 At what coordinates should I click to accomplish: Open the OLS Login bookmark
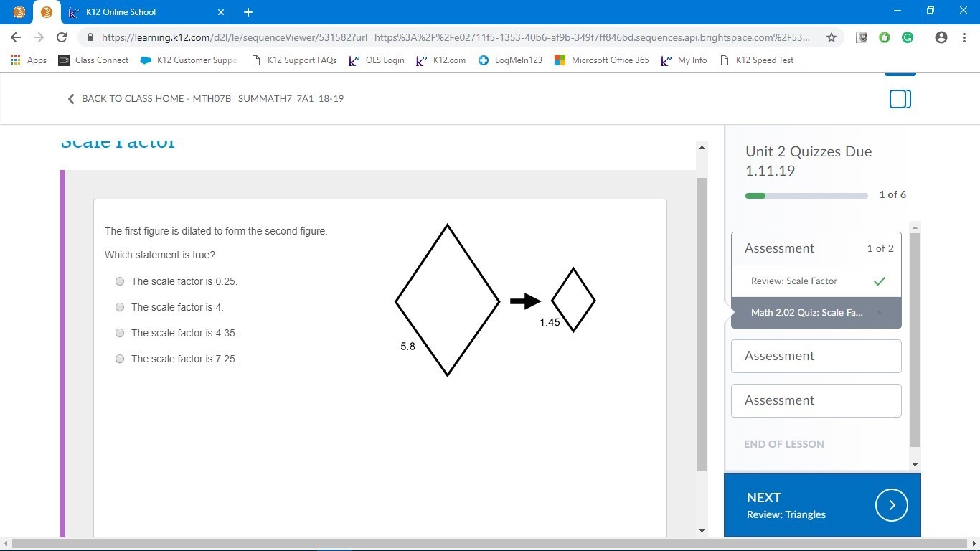[377, 60]
